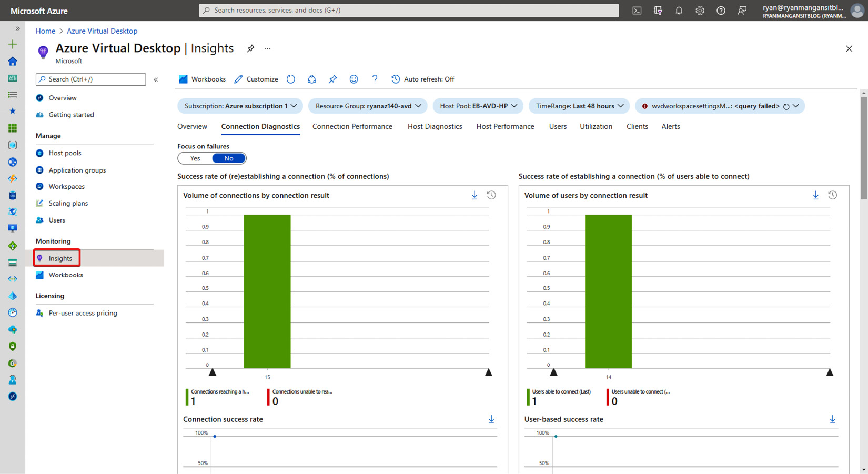Download Volume of users chart data
Viewport: 868px width, 474px height.
tap(816, 195)
